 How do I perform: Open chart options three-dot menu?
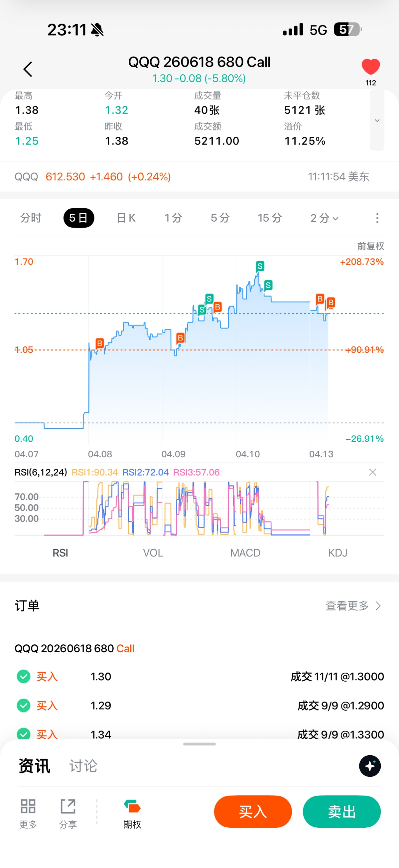click(377, 218)
